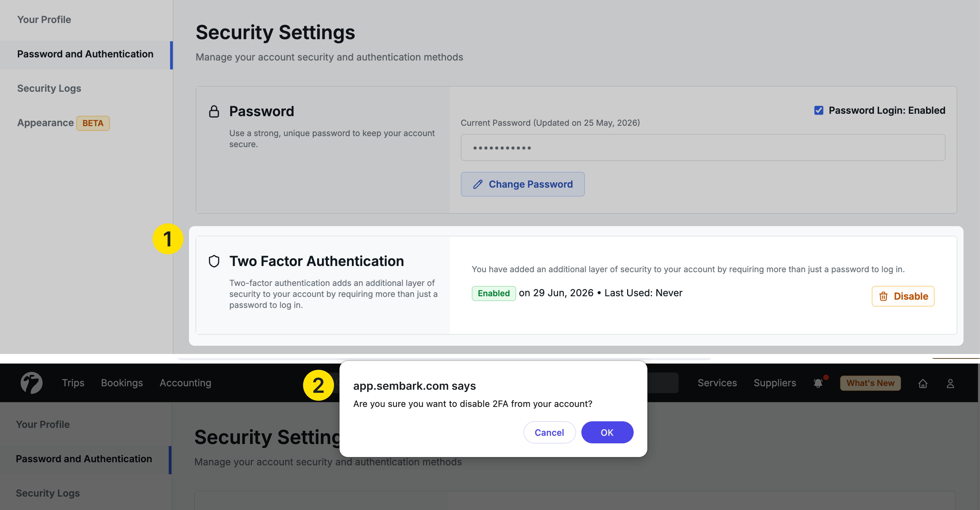The width and height of the screenshot is (980, 510).
Task: Click the Change Password button
Action: click(522, 184)
